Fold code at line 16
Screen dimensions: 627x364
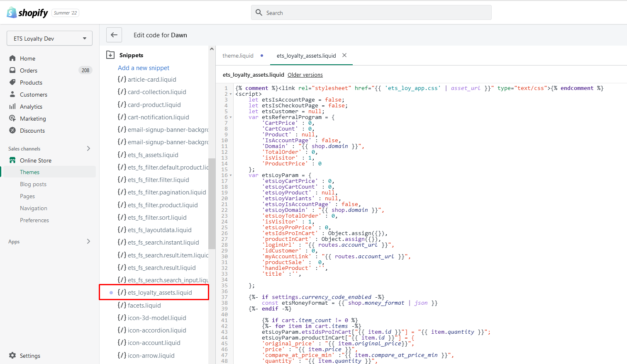231,175
